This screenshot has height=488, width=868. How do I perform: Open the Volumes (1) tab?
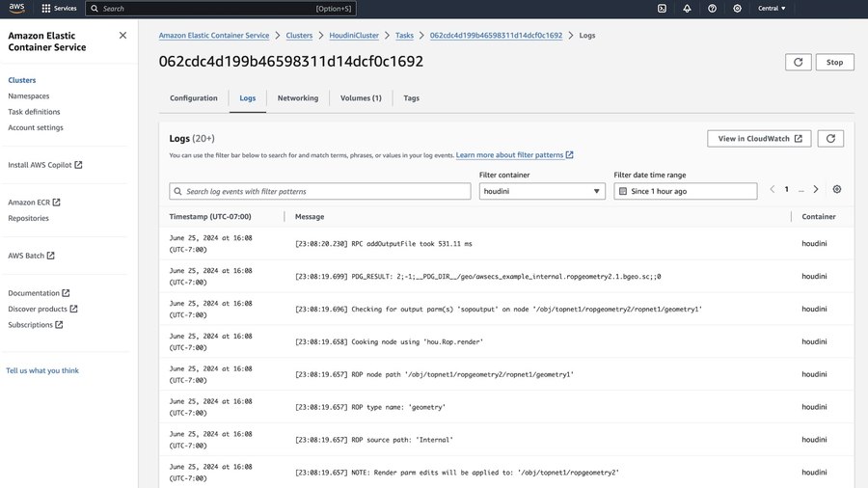pyautogui.click(x=361, y=98)
